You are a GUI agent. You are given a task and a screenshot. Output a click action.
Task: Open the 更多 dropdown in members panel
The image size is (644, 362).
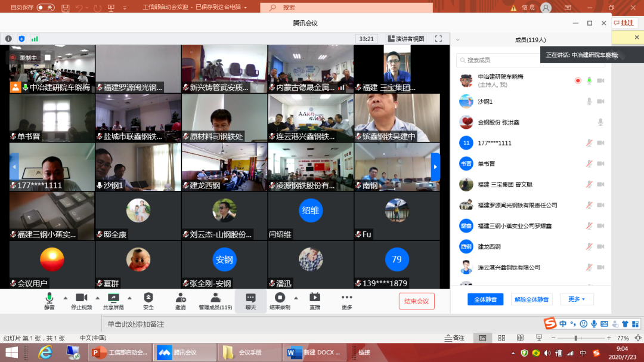(x=577, y=299)
